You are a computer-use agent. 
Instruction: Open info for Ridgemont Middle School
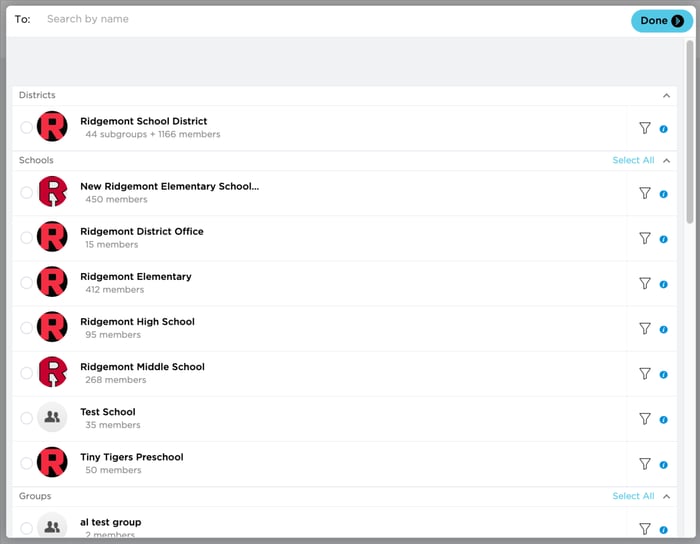[x=663, y=374]
